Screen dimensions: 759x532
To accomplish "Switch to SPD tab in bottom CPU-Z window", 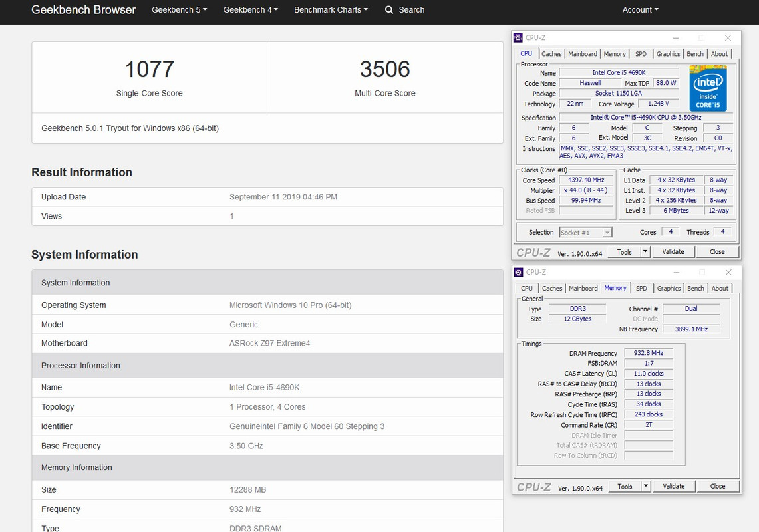I will [x=641, y=288].
